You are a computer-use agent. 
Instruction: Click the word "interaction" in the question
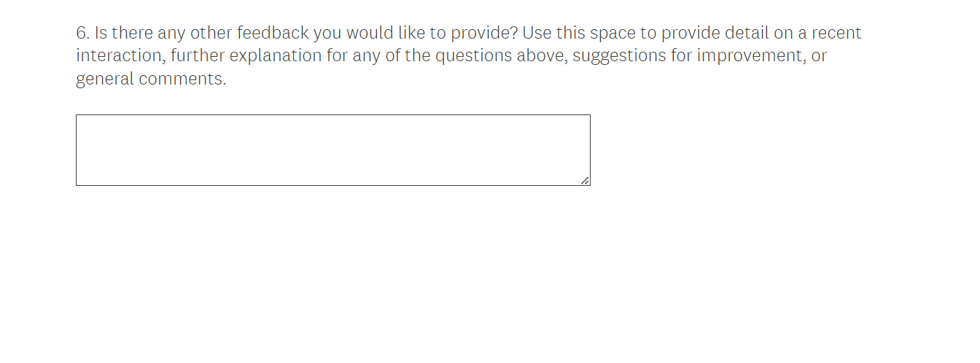point(120,56)
